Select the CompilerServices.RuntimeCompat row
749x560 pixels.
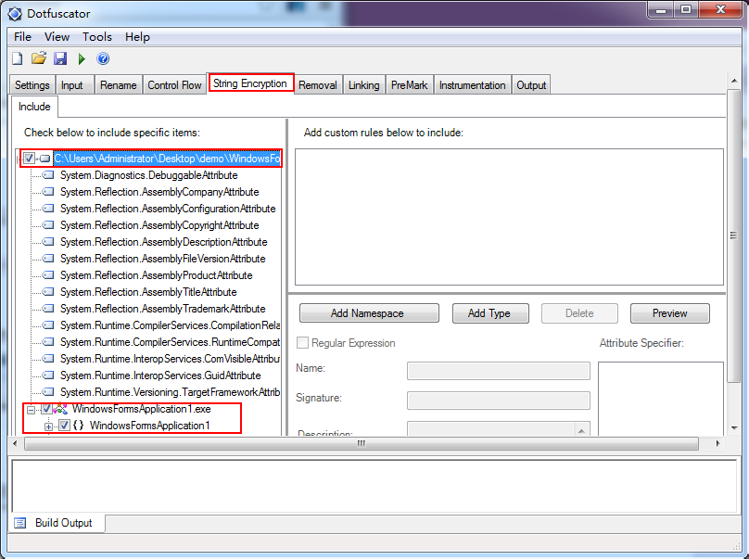[x=170, y=342]
